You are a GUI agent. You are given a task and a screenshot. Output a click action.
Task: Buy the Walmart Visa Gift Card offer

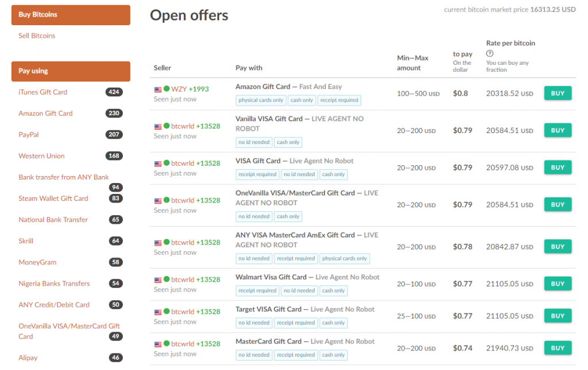pos(558,283)
